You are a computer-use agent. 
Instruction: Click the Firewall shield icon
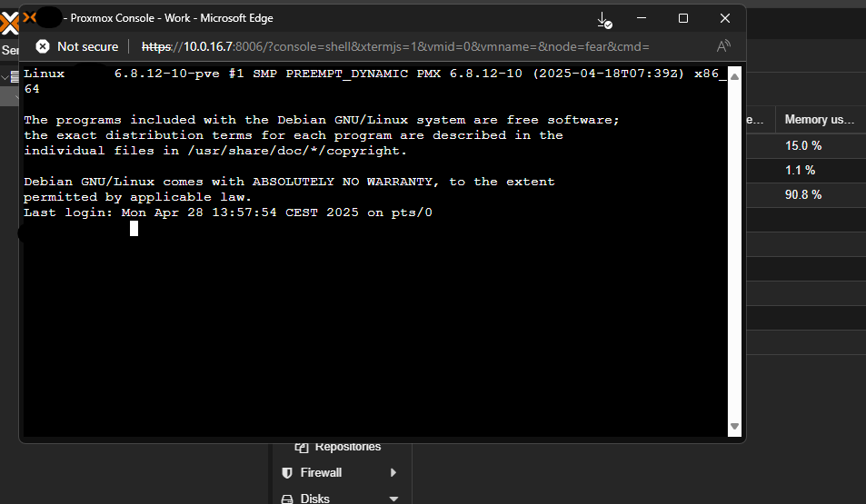coord(286,472)
